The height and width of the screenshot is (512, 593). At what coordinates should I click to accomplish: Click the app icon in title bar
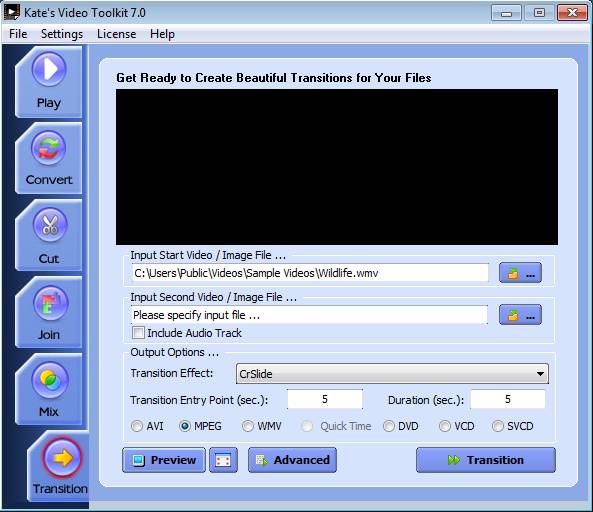11,12
